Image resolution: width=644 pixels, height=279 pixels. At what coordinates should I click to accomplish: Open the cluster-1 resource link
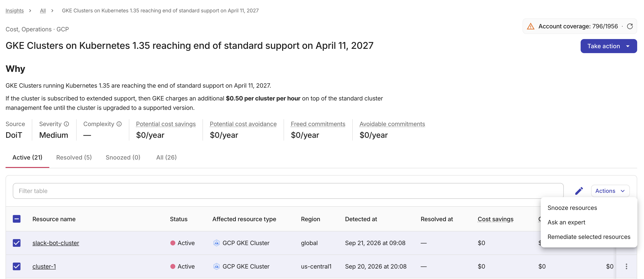[44, 266]
